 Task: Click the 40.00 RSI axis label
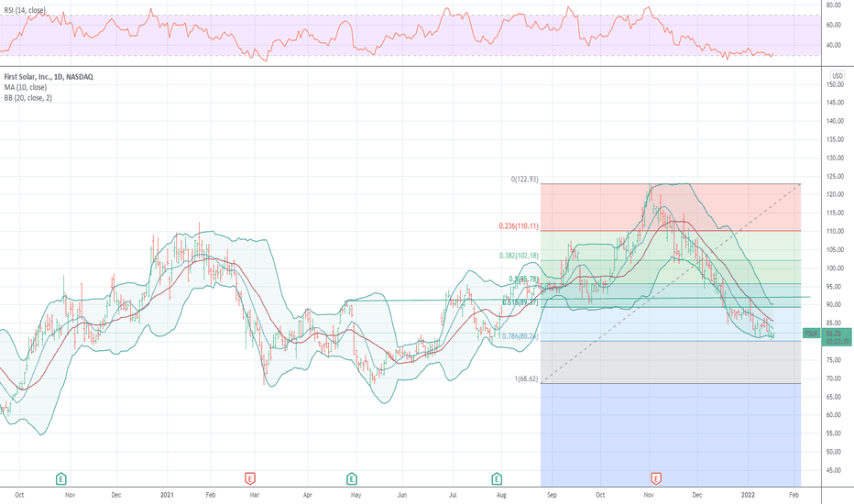click(834, 45)
